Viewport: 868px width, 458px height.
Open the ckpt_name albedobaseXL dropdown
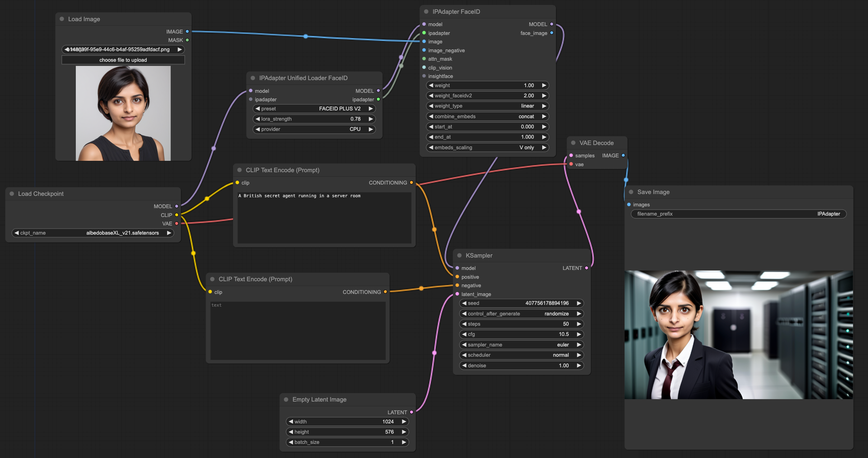coord(93,233)
